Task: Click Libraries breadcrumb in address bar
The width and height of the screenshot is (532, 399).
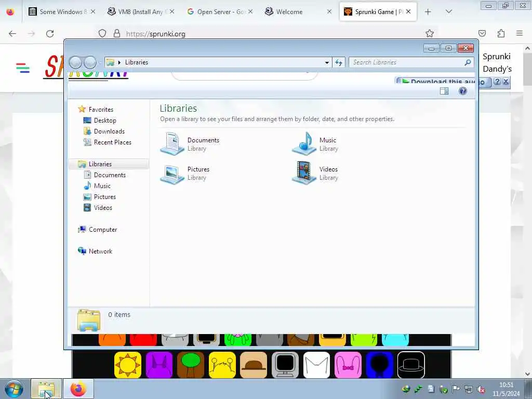Action: click(137, 62)
